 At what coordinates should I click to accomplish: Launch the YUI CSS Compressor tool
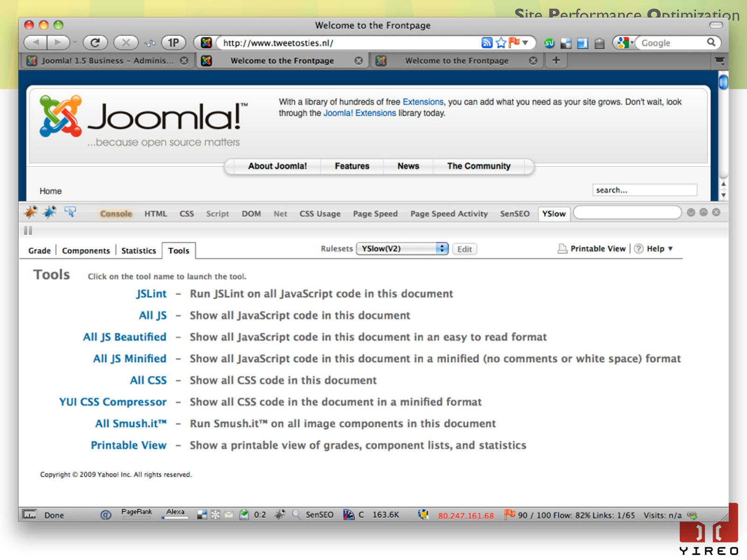[x=113, y=402]
